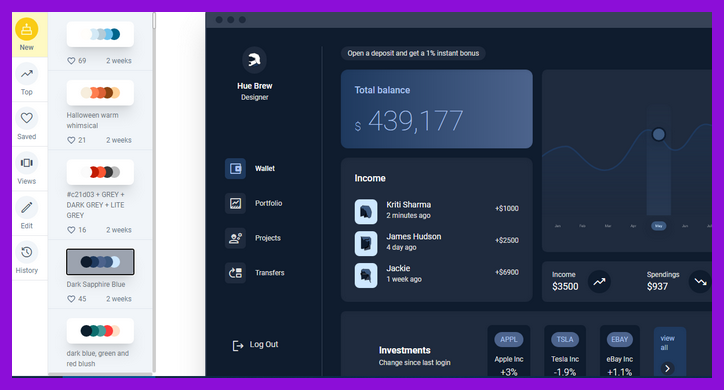Image resolution: width=724 pixels, height=390 pixels.
Task: Select the EBAY ticker badge
Action: (620, 340)
